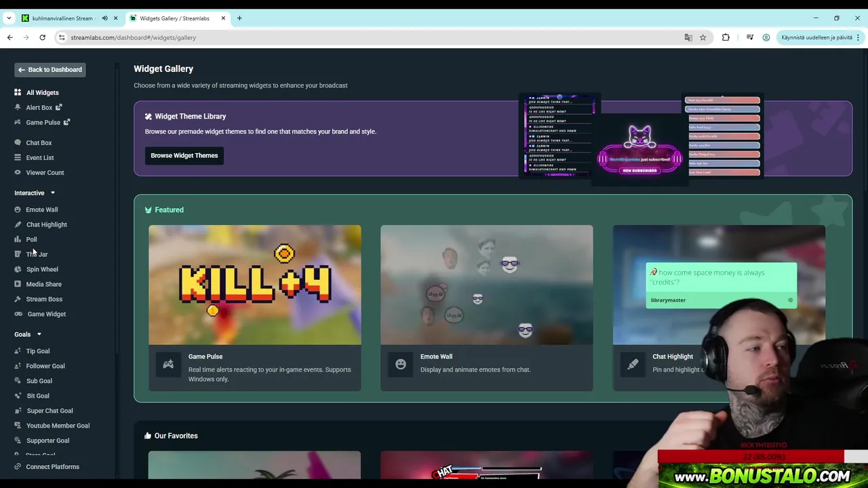
Task: Click the Stream Boss icon in sidebar
Action: 18,299
